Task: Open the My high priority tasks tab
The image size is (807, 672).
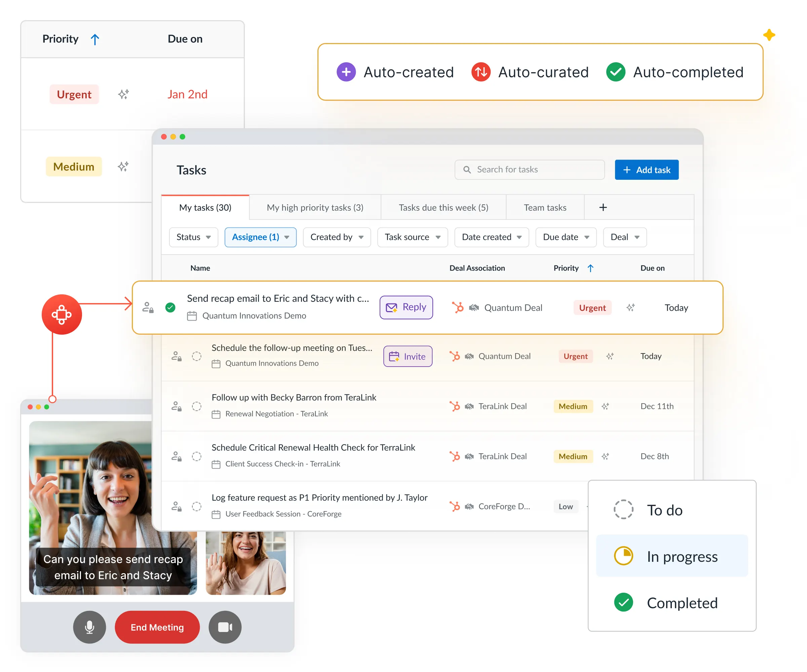Action: [x=315, y=207]
